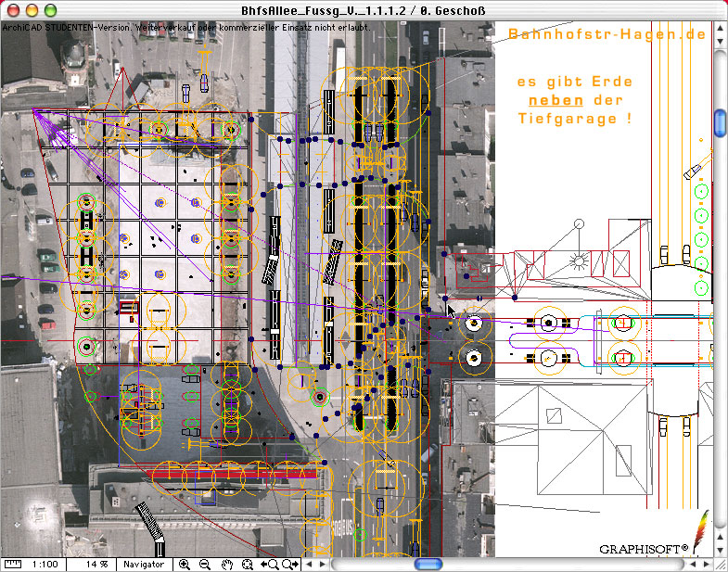Viewport: 728px width, 572px height.
Task: Click the ruler icon in status bar
Action: (13, 564)
